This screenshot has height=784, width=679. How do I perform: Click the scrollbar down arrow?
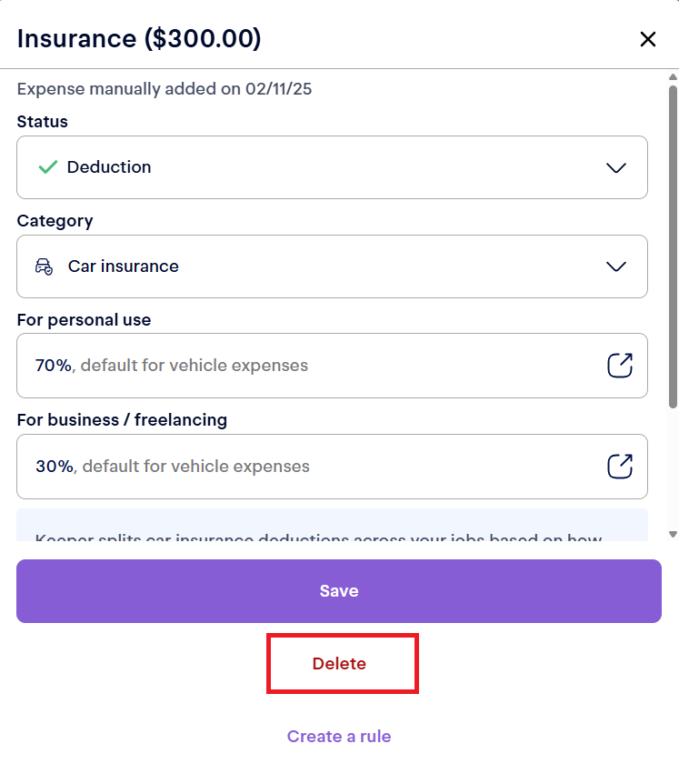673,534
